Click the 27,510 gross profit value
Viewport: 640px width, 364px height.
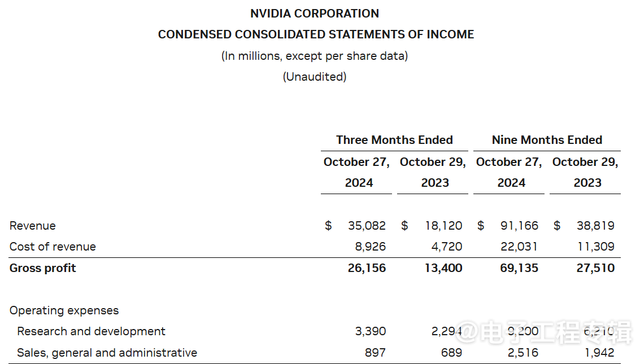coord(595,268)
